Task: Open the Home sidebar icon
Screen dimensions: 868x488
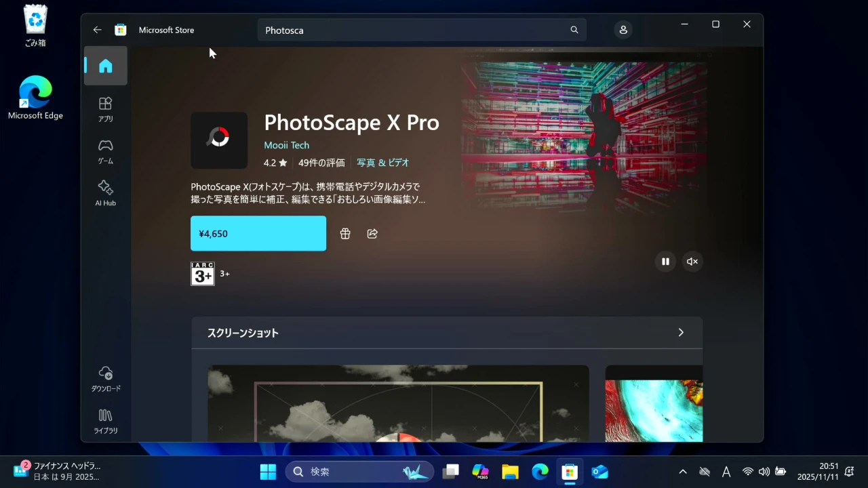Action: (x=106, y=66)
